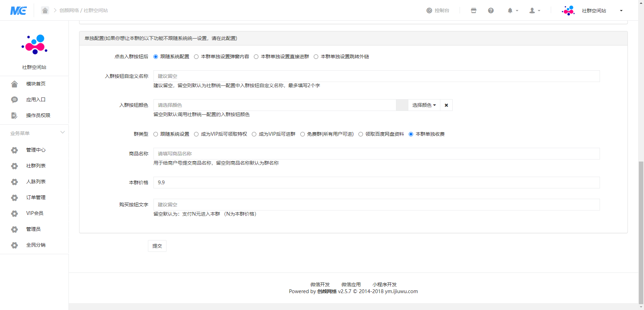This screenshot has height=310, width=644.
Task: Click the MC logo
Action: click(19, 11)
